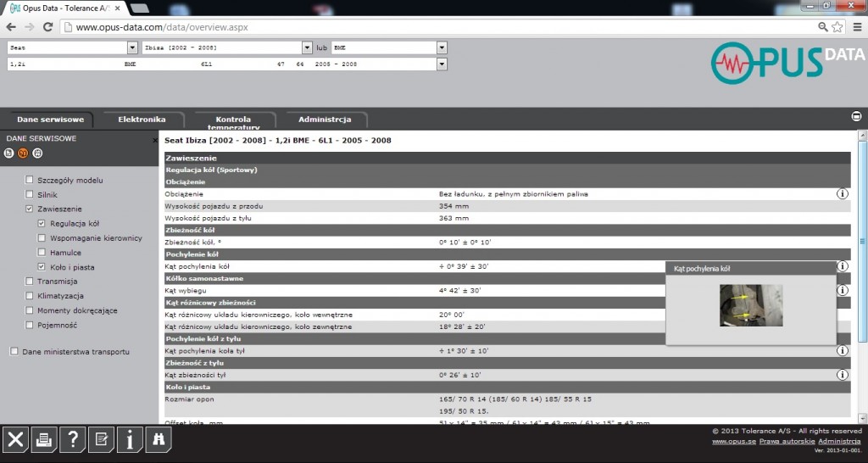Open the Kontrola temperatury tab

(233, 120)
